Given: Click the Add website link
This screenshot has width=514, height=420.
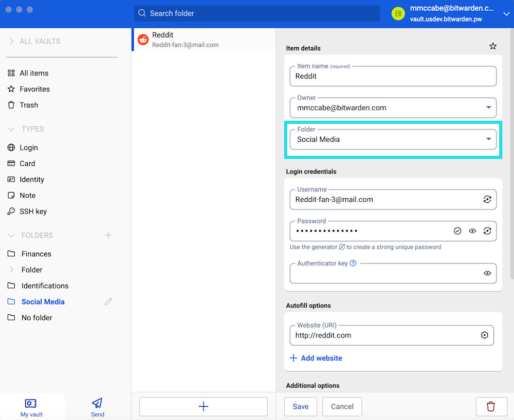Looking at the screenshot, I should 316,358.
